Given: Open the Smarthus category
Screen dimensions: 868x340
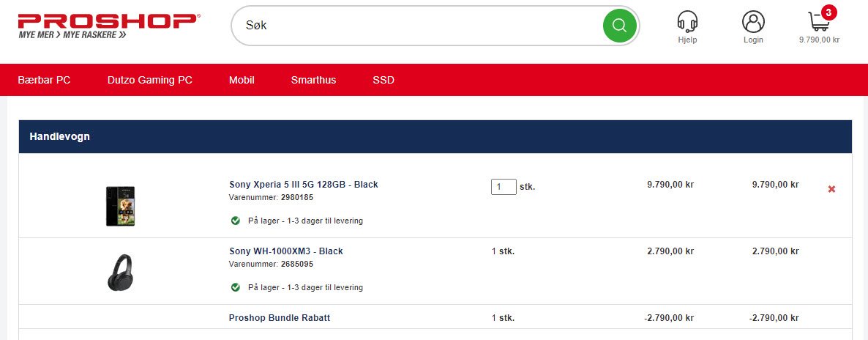Looking at the screenshot, I should [x=313, y=80].
